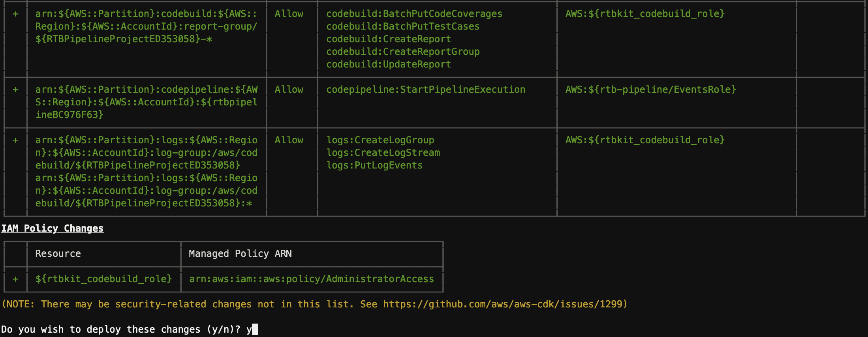Select the codebuild report-group ARN resource
The height and width of the screenshot is (337, 868).
tap(147, 26)
